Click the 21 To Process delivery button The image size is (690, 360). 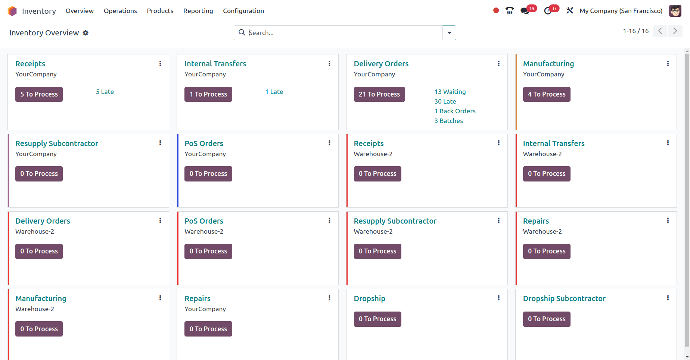(379, 94)
